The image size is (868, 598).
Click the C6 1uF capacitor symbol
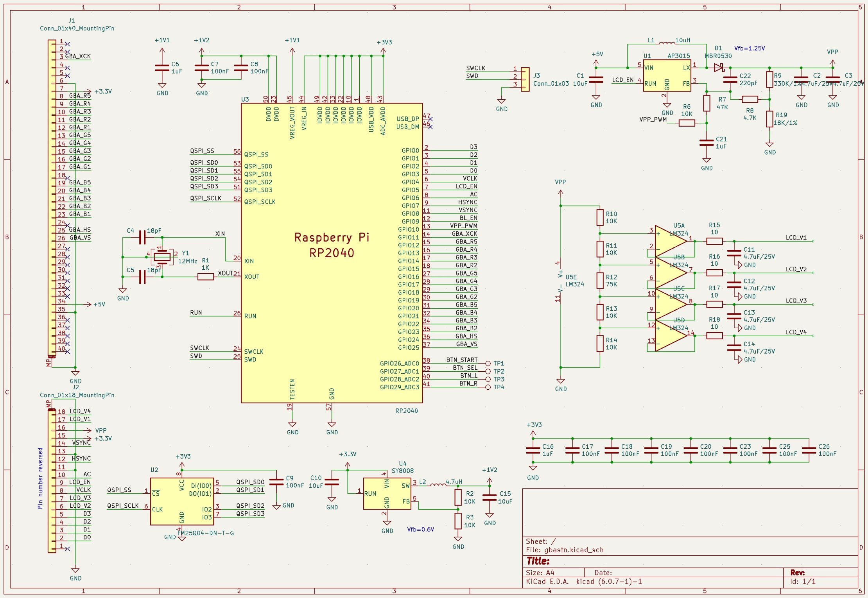162,68
